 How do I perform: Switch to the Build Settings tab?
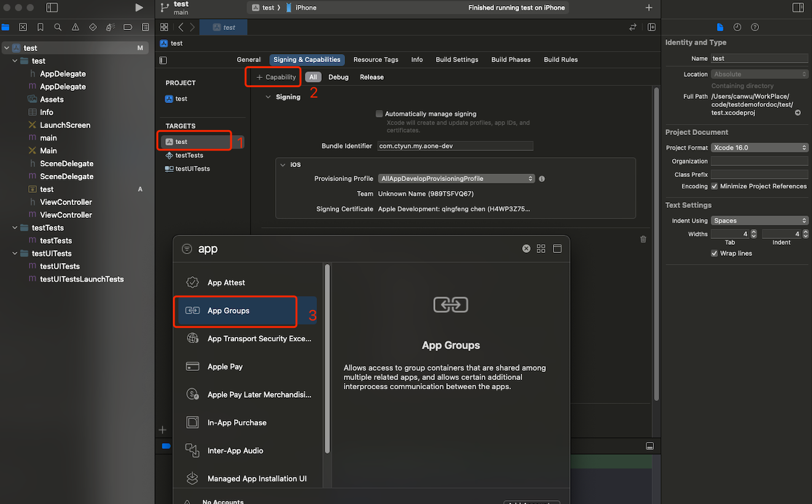point(457,60)
